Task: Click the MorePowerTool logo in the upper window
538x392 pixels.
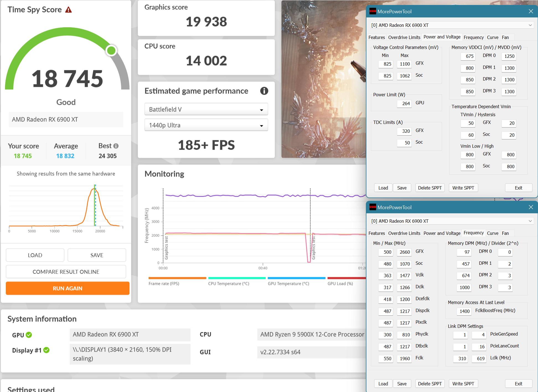Action: (x=373, y=11)
